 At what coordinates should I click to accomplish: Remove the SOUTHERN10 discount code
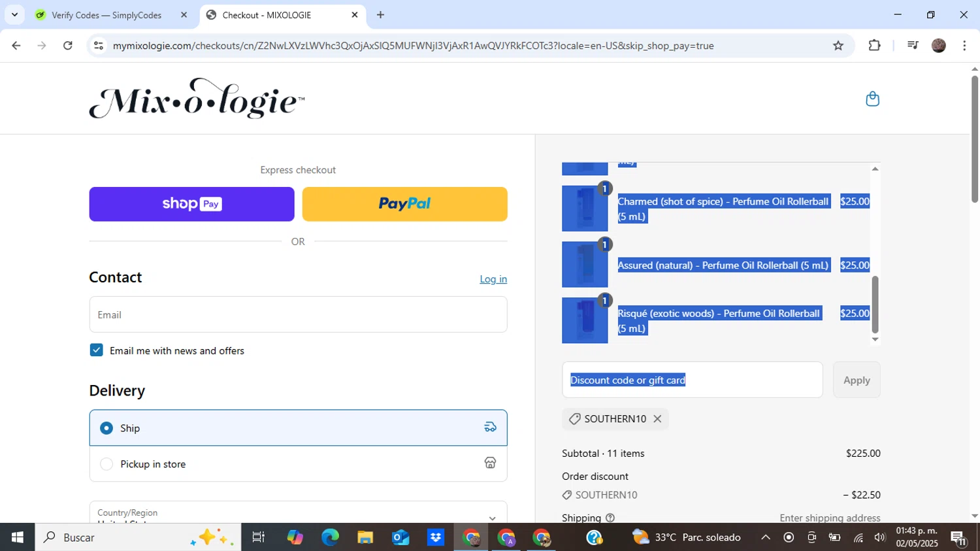point(657,419)
